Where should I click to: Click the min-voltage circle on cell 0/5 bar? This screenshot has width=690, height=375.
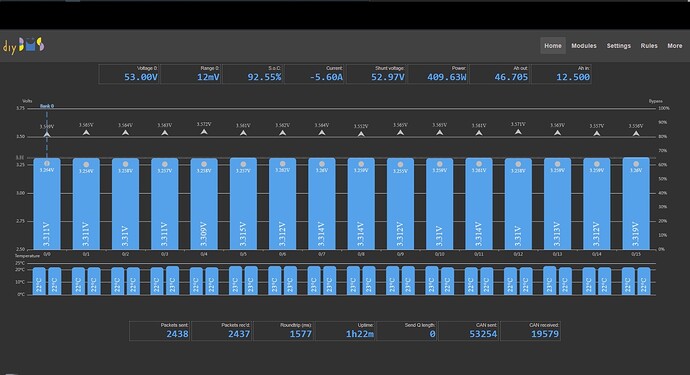(243, 164)
